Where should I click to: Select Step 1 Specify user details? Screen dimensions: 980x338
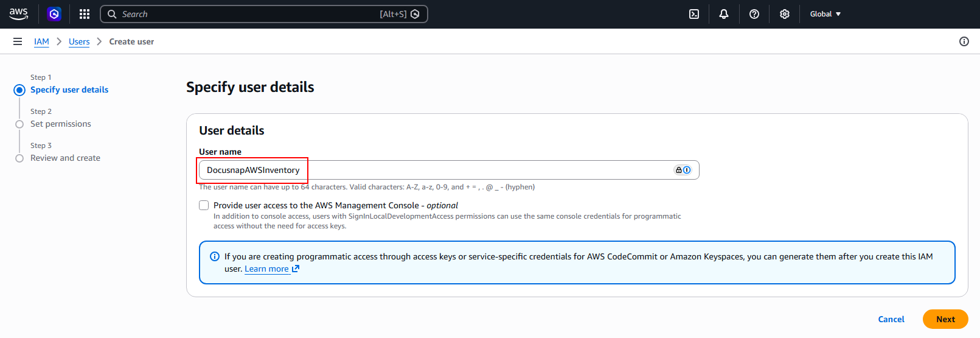pyautogui.click(x=69, y=90)
